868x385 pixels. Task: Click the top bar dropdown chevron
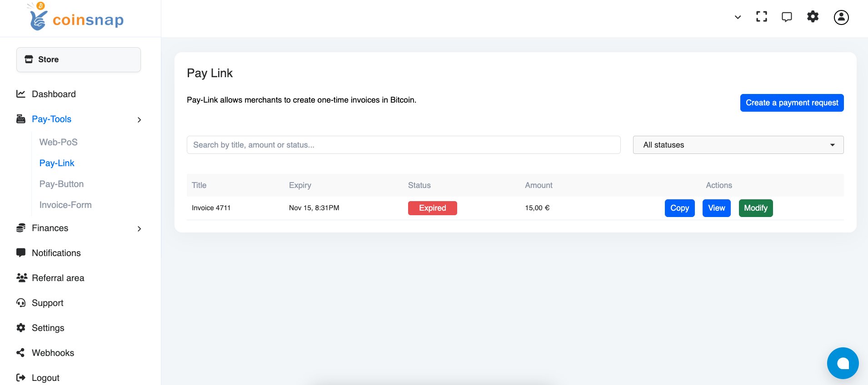tap(738, 17)
